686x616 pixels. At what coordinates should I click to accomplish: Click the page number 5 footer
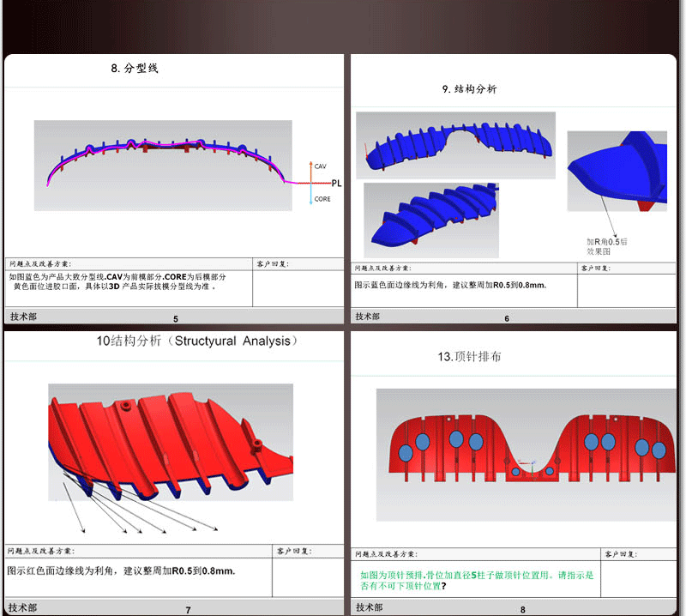(176, 319)
